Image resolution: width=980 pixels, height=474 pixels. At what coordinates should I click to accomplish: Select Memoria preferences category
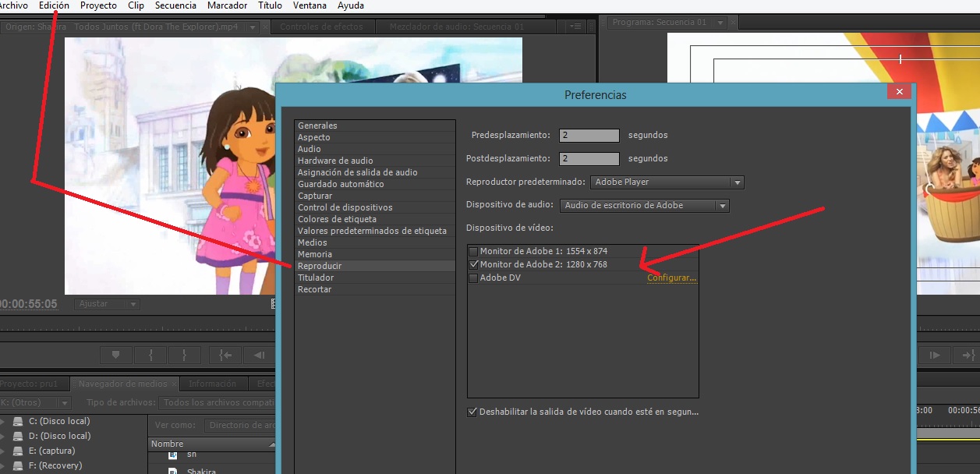[x=374, y=254]
